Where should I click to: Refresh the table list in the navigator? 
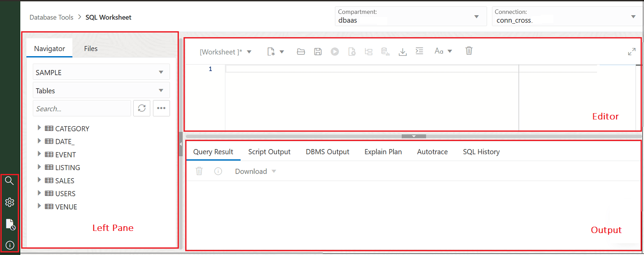(x=142, y=108)
